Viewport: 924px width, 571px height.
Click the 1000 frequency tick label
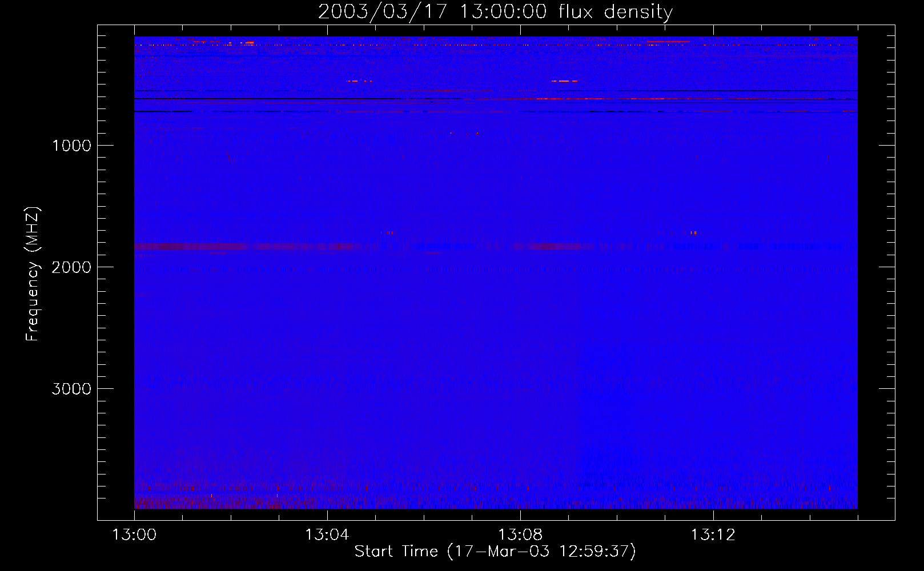pos(72,146)
